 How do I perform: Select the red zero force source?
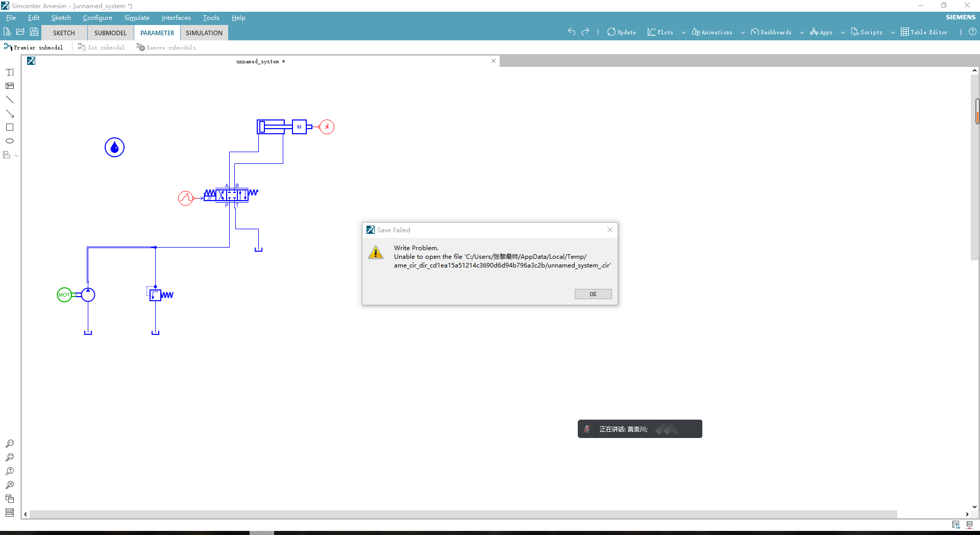pos(327,127)
